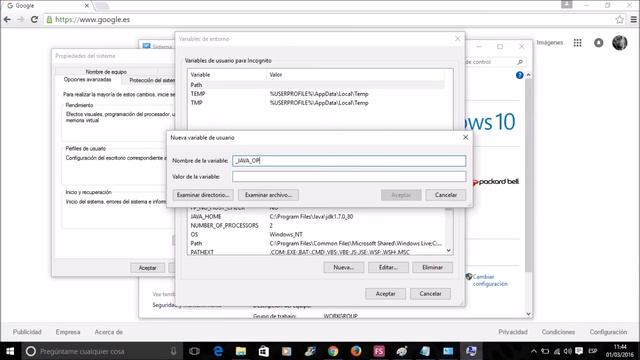Open the Publicidad footer link
640x360 pixels.
click(x=27, y=332)
